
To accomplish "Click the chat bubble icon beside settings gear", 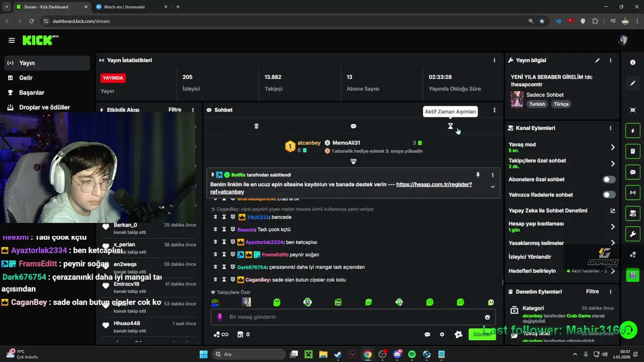I will (x=427, y=334).
